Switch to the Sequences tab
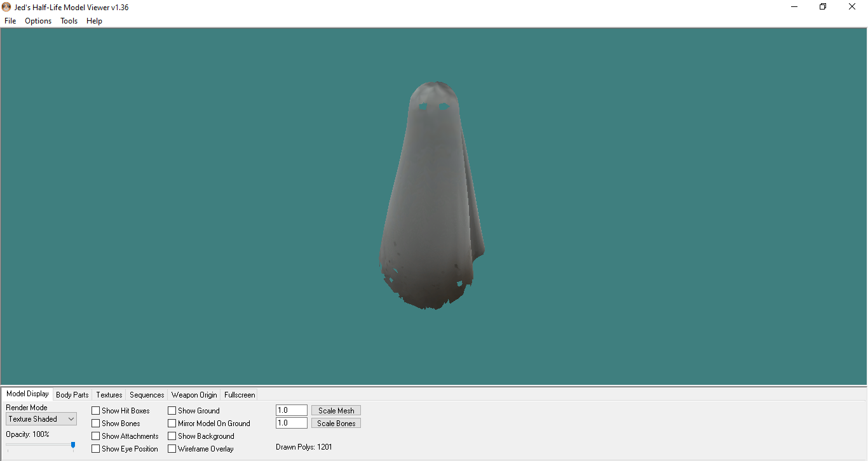The width and height of the screenshot is (868, 461). tap(147, 395)
